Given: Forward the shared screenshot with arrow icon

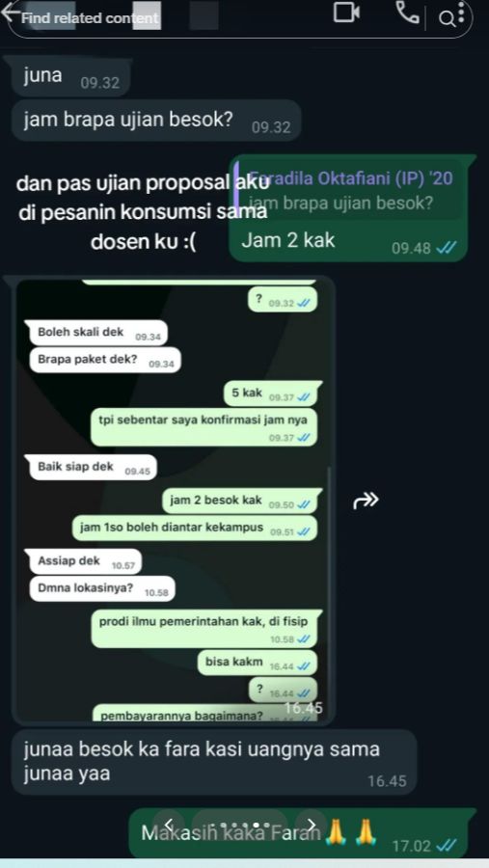Looking at the screenshot, I should pyautogui.click(x=367, y=501).
